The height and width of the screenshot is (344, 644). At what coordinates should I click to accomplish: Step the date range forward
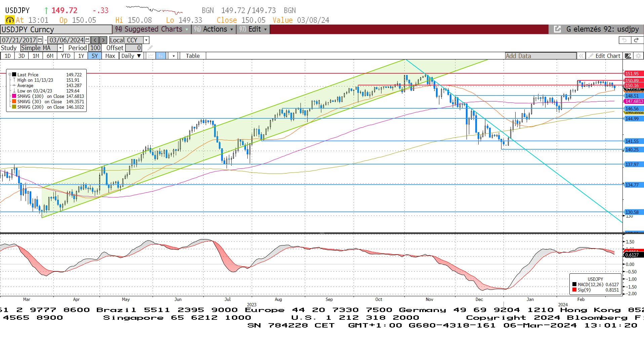[103, 40]
